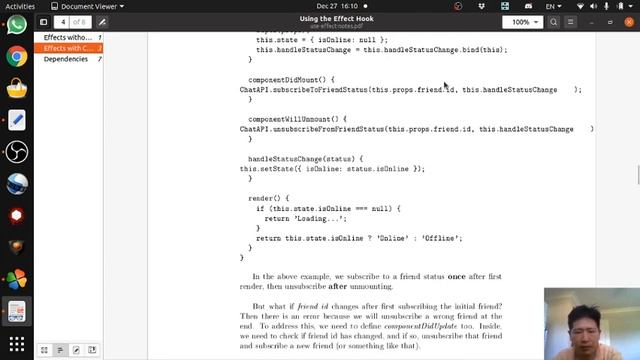Open the hamburger menu in the header bar

click(571, 22)
